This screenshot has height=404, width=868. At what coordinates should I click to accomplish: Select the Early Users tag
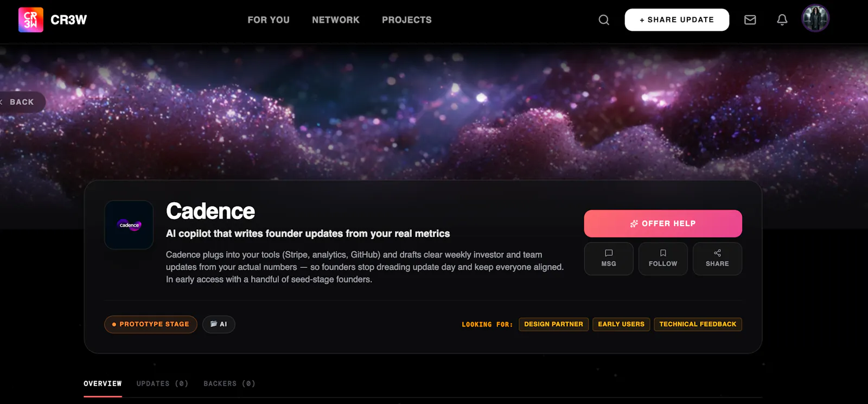point(621,324)
